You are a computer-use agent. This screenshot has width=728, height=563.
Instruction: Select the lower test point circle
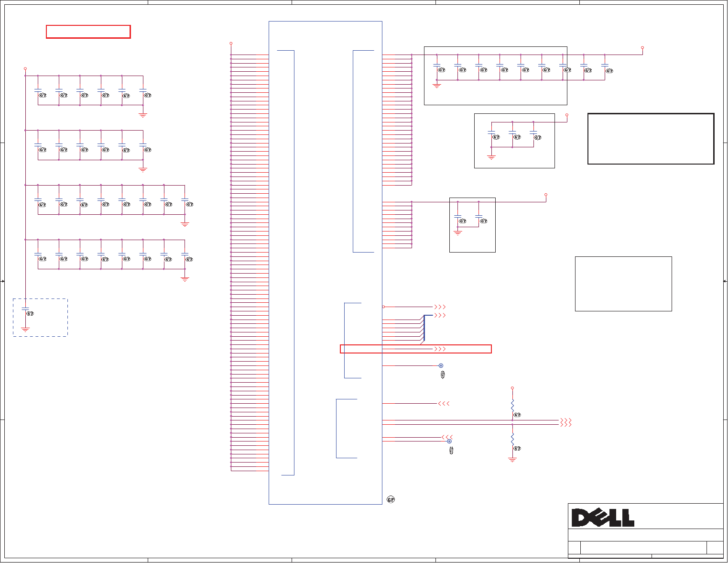(449, 441)
